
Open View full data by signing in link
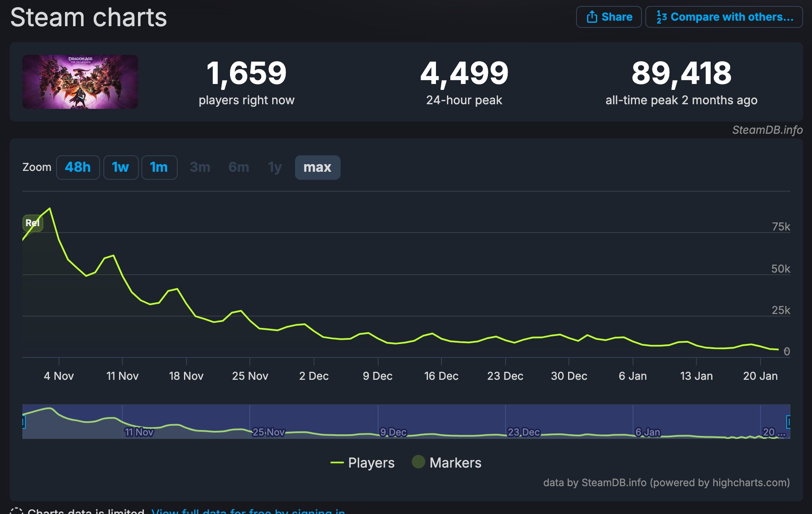pos(248,511)
